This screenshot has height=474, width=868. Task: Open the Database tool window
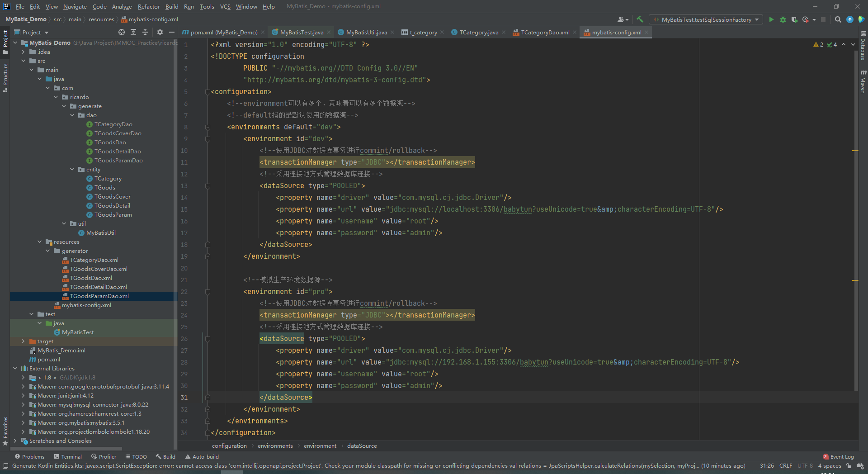pyautogui.click(x=863, y=46)
